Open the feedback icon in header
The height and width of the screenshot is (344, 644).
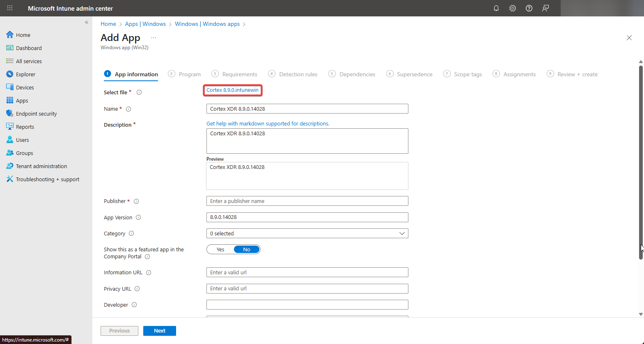(545, 8)
